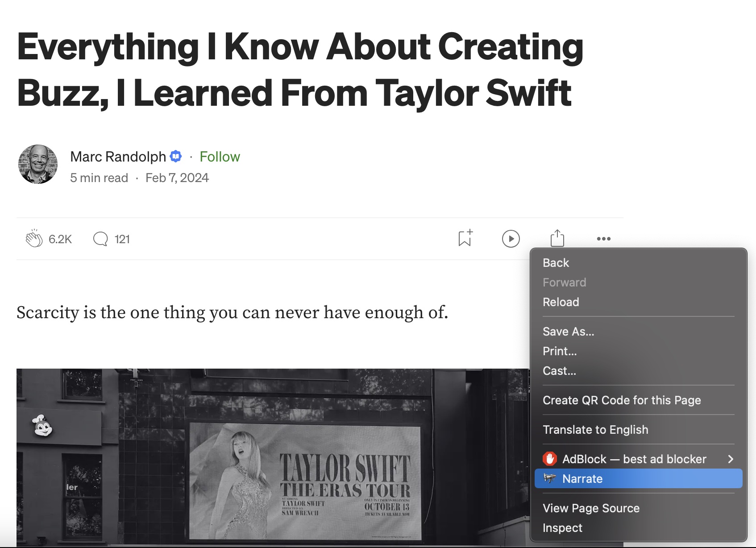Image resolution: width=756 pixels, height=548 pixels.
Task: Open Marc Randolph's profile photo
Action: 38,164
